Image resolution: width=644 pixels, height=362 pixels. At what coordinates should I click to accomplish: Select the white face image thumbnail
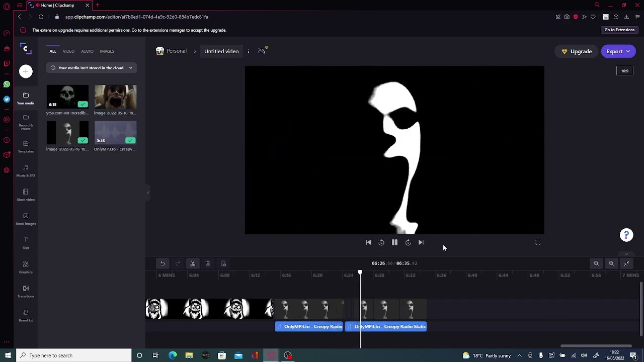tap(67, 133)
